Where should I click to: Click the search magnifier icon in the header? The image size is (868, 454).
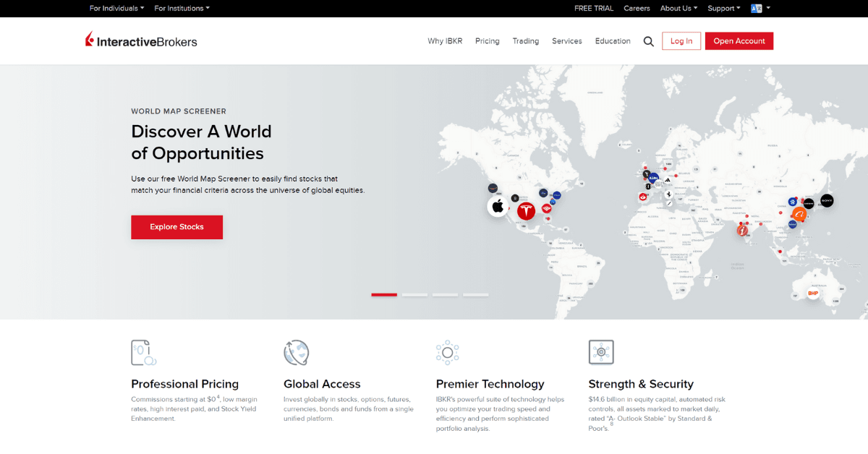(648, 41)
